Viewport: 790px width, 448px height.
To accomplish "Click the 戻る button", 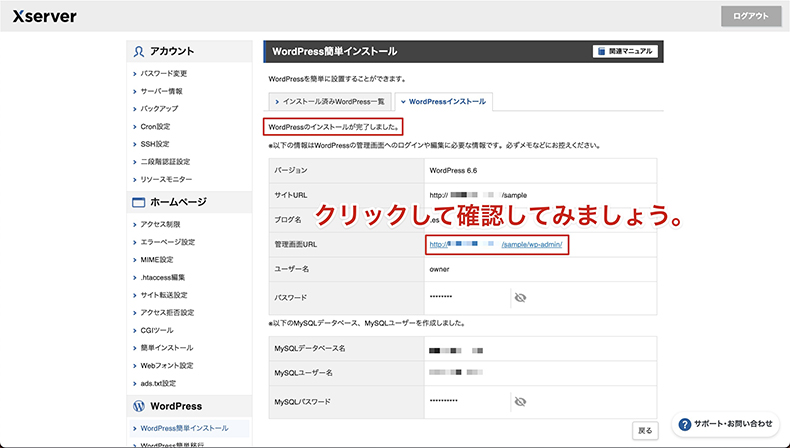I will click(645, 431).
